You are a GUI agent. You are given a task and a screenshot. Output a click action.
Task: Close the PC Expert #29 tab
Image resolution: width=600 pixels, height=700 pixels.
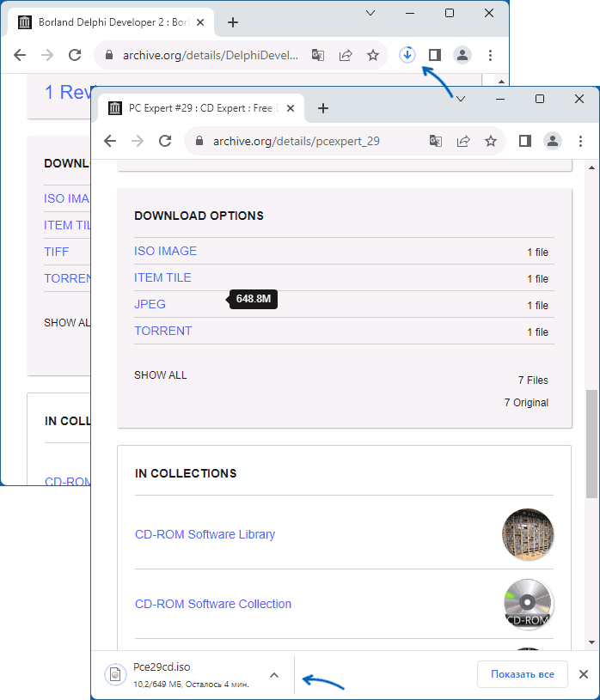click(x=291, y=108)
